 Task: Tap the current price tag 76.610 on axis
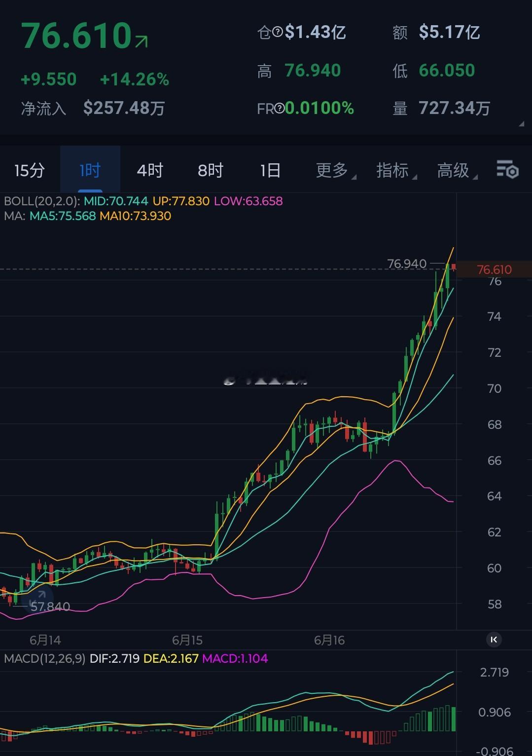click(494, 269)
